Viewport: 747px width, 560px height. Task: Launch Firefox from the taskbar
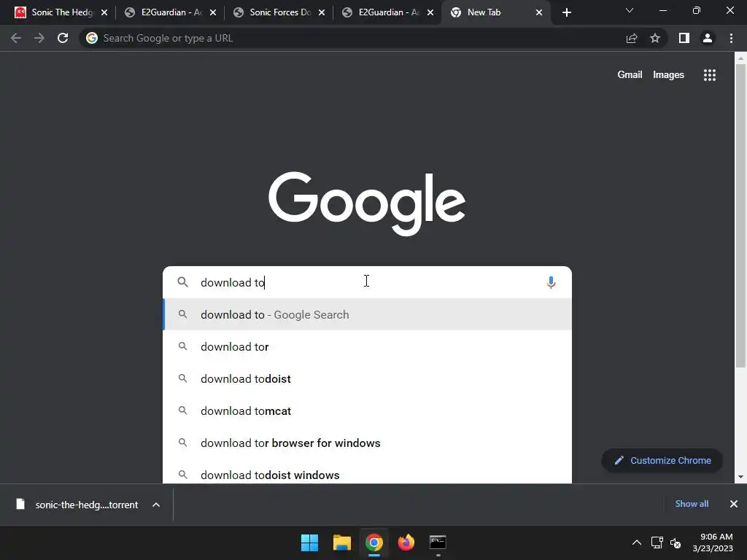pos(406,542)
